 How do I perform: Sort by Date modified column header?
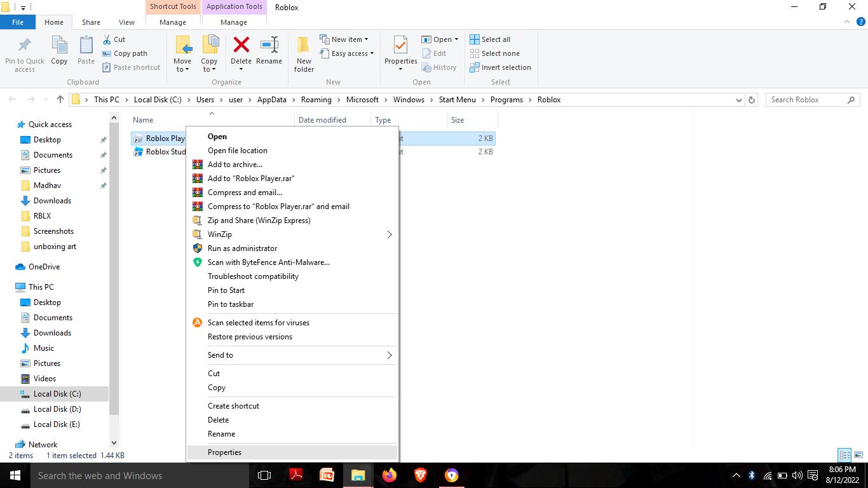point(332,120)
